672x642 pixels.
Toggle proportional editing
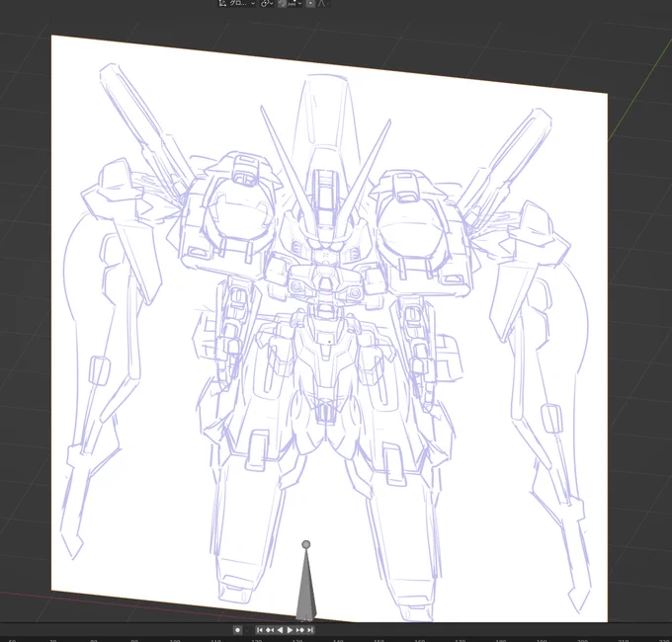310,3
